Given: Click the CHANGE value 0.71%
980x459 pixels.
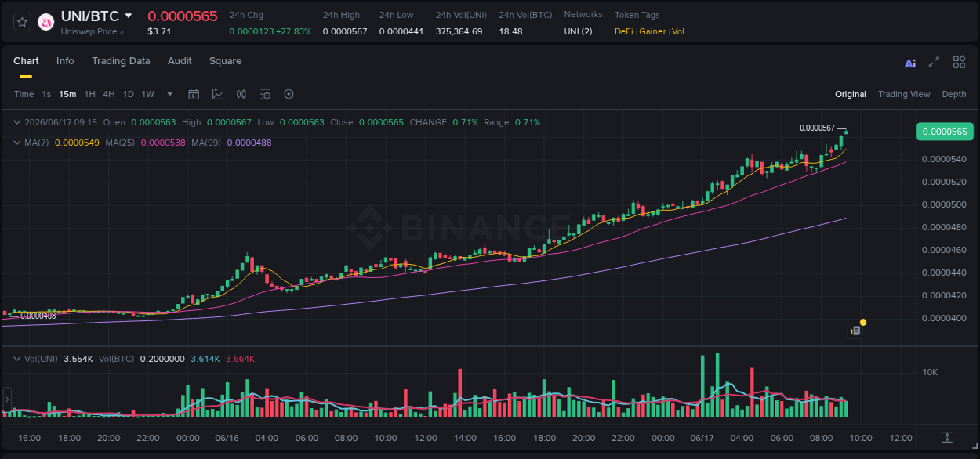Looking at the screenshot, I should [465, 122].
